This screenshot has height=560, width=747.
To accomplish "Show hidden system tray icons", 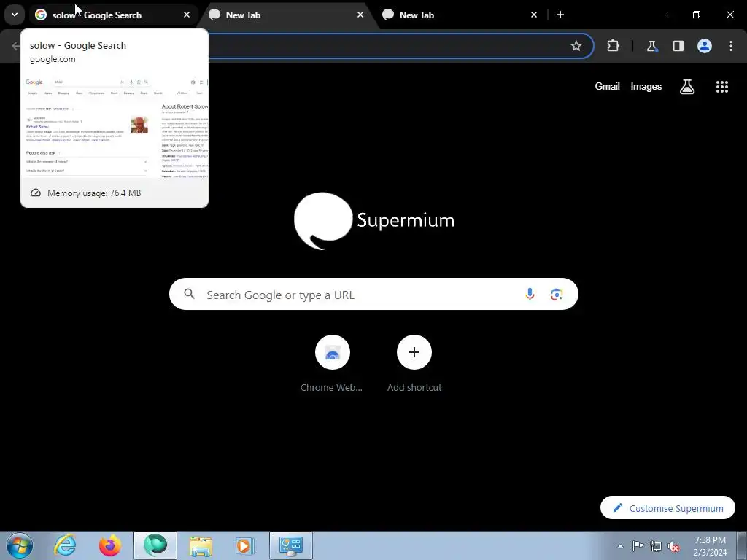I will 620,546.
